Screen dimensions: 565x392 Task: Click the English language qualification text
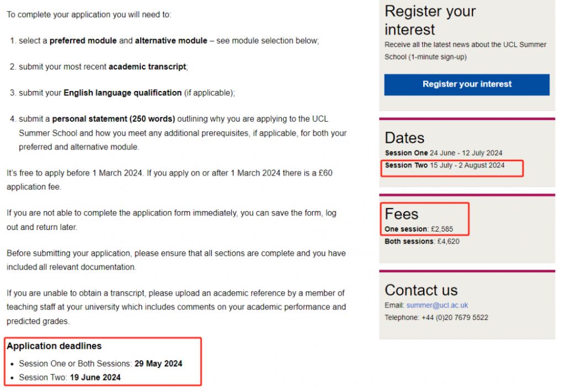tap(122, 93)
